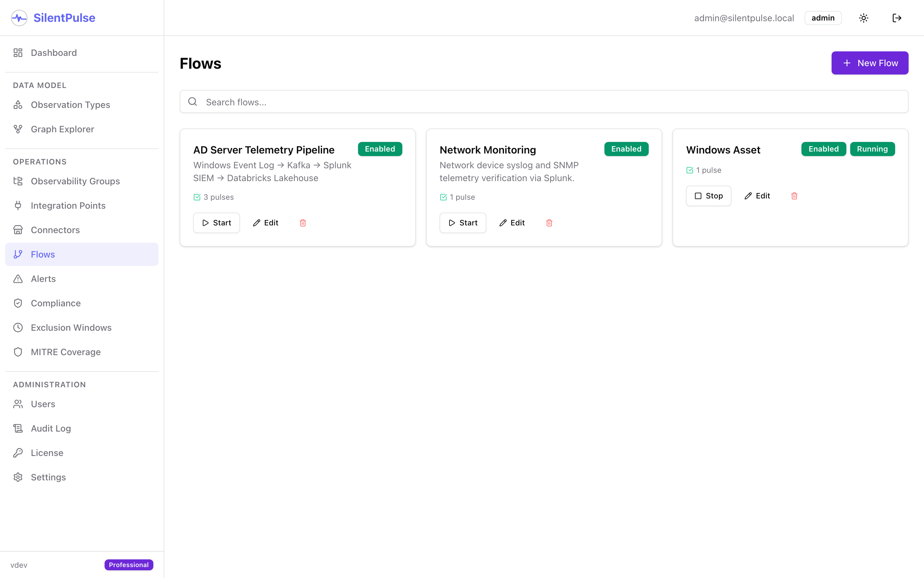
Task: Click the Exclusion Windows clock icon
Action: click(x=18, y=328)
